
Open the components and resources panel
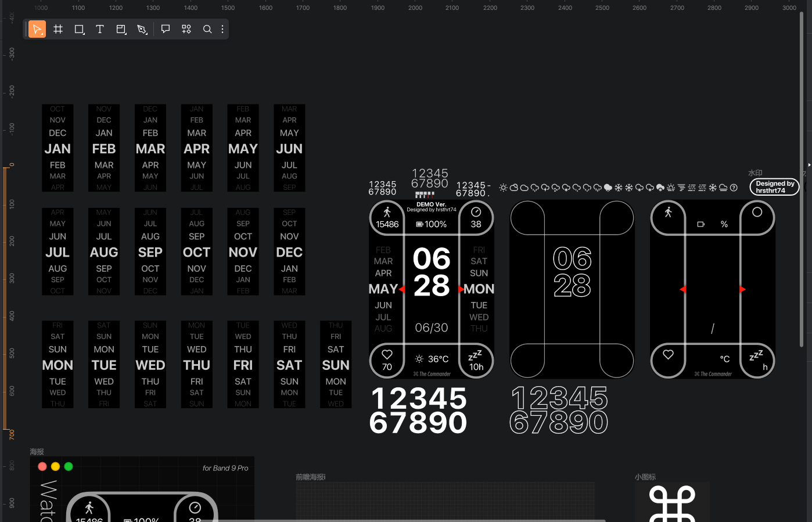(186, 29)
